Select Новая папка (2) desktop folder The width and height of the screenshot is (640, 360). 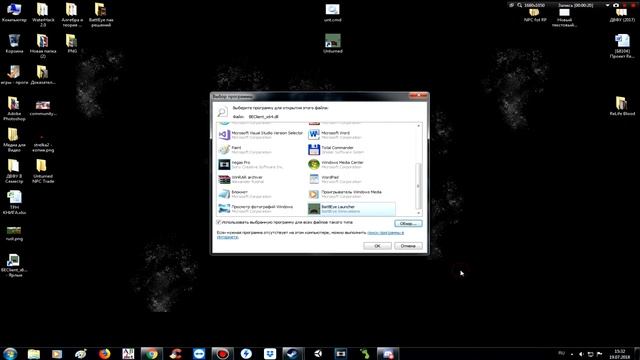(x=43, y=46)
